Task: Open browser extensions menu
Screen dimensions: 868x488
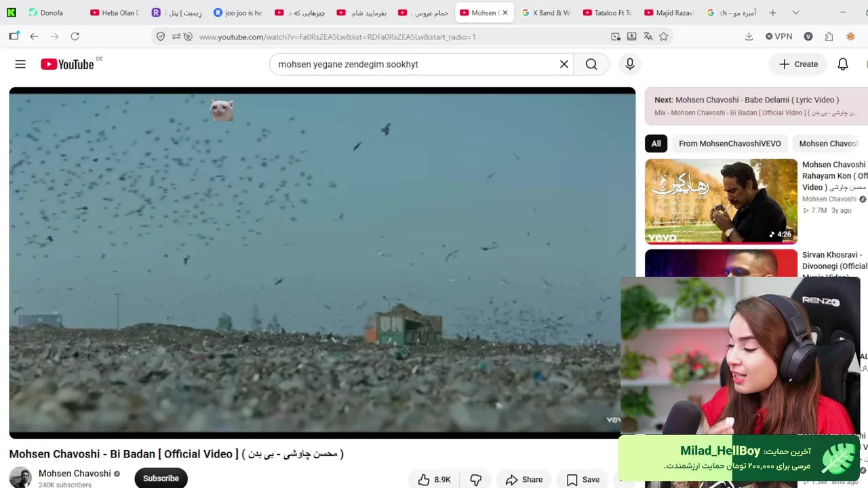Action: [829, 37]
